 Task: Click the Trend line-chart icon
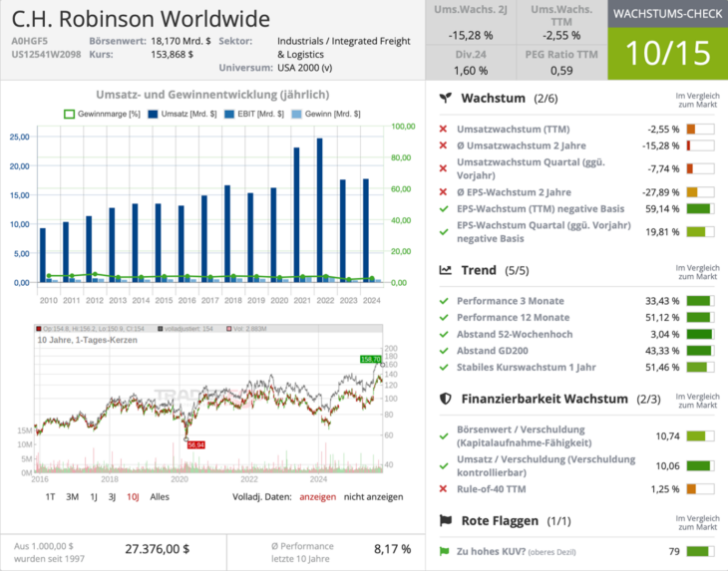point(446,270)
